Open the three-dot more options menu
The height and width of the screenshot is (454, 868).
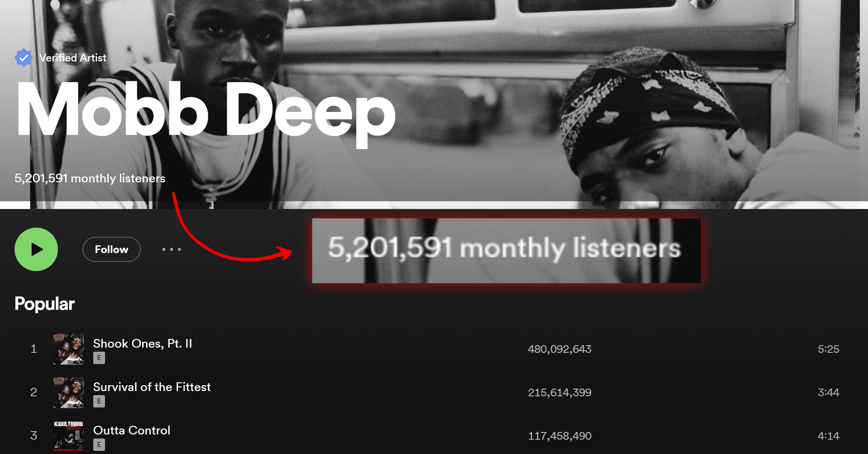click(x=172, y=249)
